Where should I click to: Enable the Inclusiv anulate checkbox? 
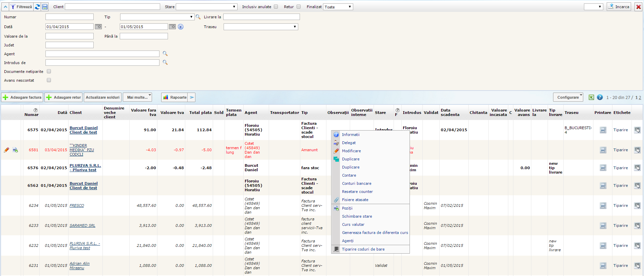(276, 6)
